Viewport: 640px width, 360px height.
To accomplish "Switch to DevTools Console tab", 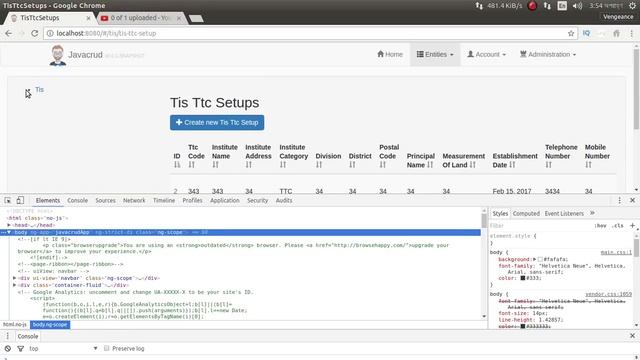I will [x=78, y=200].
